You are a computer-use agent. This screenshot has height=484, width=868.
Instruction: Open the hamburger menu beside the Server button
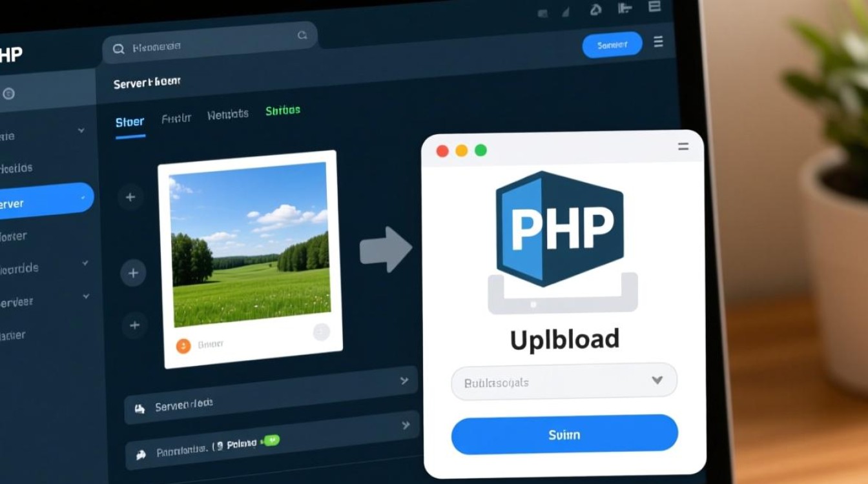point(658,41)
